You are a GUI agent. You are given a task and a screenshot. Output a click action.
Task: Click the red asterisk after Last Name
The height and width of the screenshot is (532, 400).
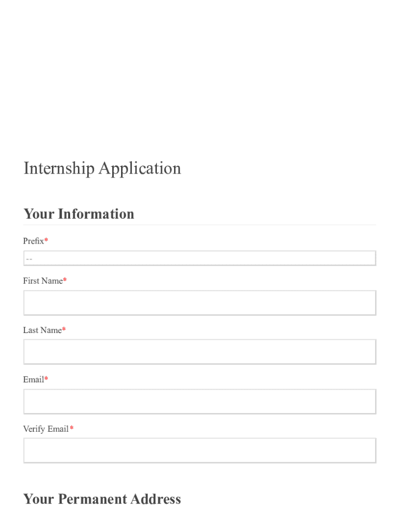pos(64,330)
